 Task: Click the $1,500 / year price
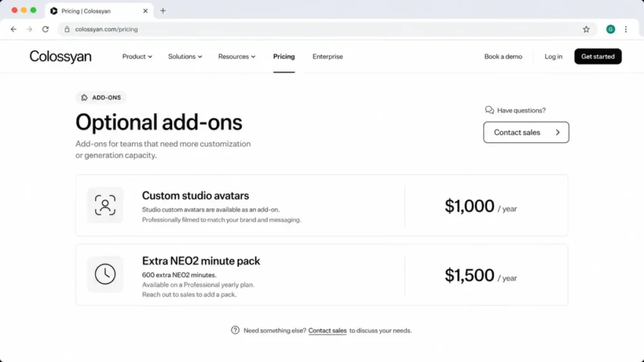coord(480,275)
